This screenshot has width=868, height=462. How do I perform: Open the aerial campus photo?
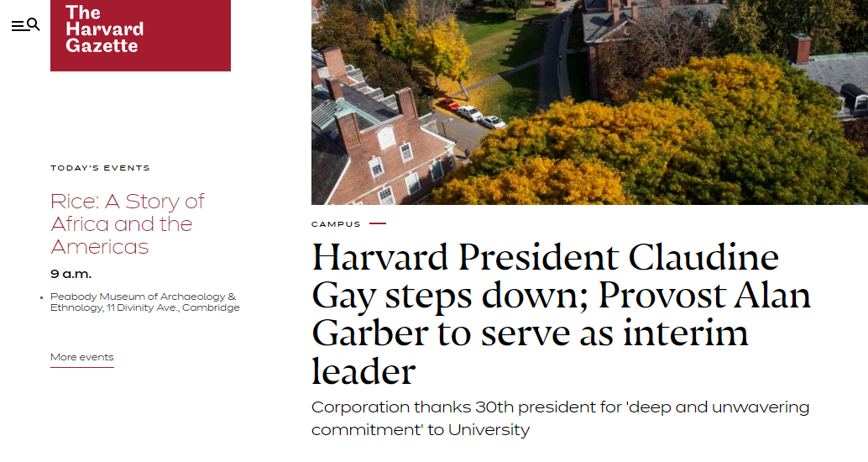tap(589, 102)
